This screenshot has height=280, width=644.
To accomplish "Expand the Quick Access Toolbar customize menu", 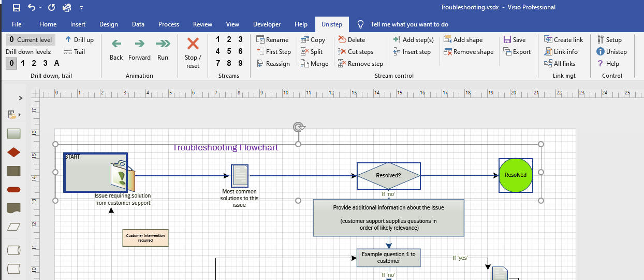I will [x=81, y=8].
